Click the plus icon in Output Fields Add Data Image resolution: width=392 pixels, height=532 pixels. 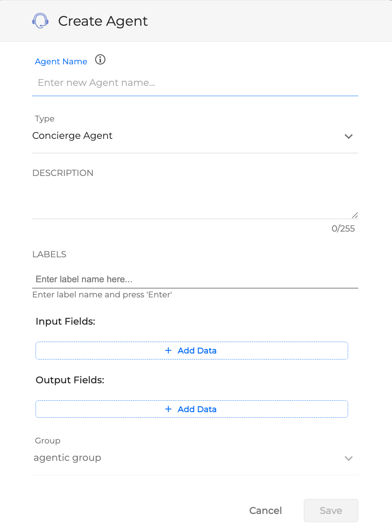point(168,409)
